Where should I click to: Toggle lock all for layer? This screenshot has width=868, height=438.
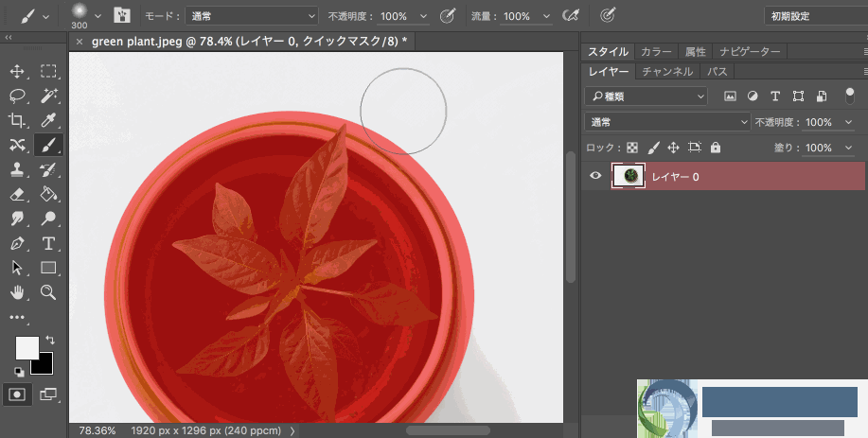tap(716, 148)
